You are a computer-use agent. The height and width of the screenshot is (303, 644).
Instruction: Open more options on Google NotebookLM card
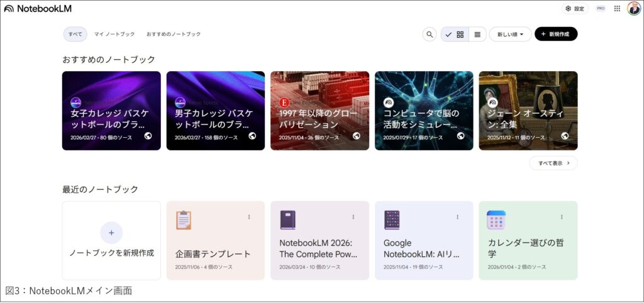tap(457, 217)
